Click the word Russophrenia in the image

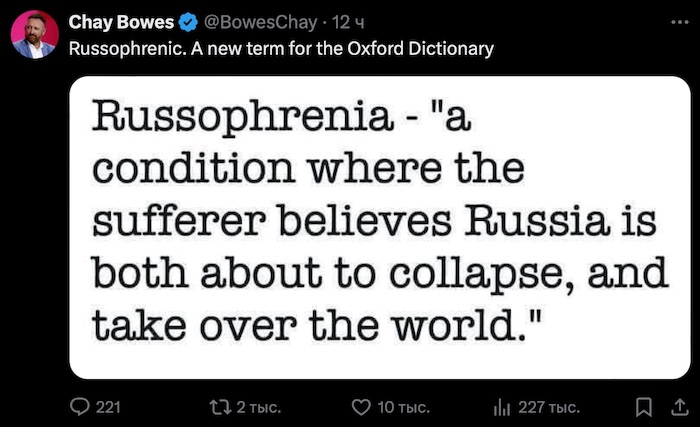click(242, 118)
